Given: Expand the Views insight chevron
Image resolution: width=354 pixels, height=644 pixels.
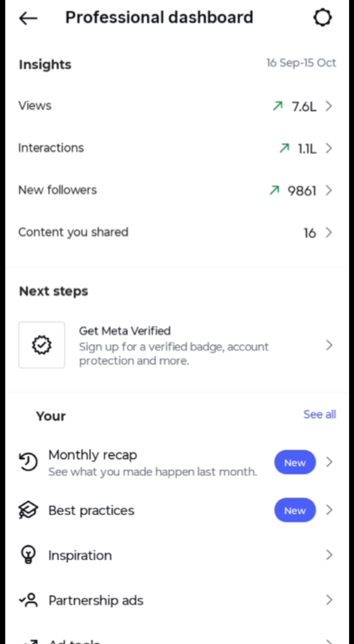Looking at the screenshot, I should 329,106.
